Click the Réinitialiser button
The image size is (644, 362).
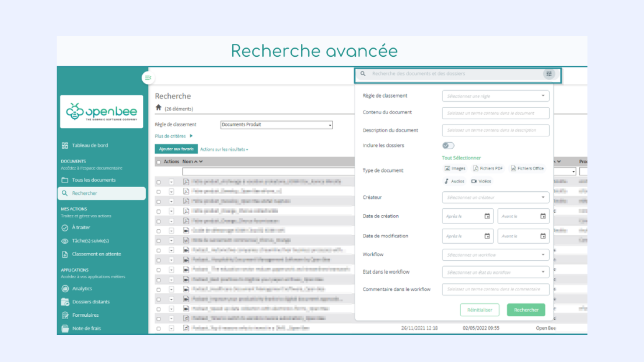click(479, 310)
